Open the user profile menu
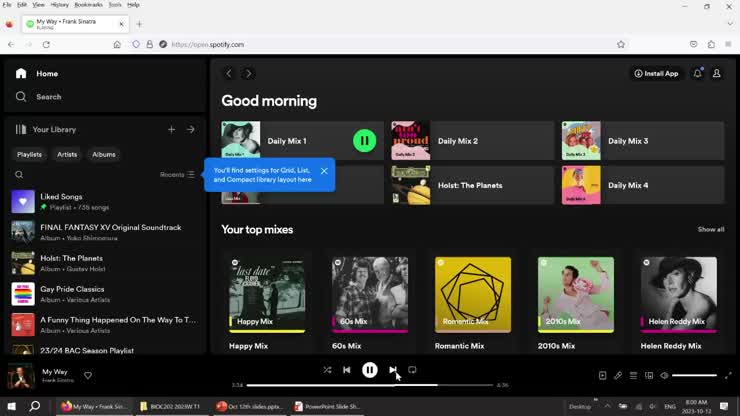 pos(716,73)
